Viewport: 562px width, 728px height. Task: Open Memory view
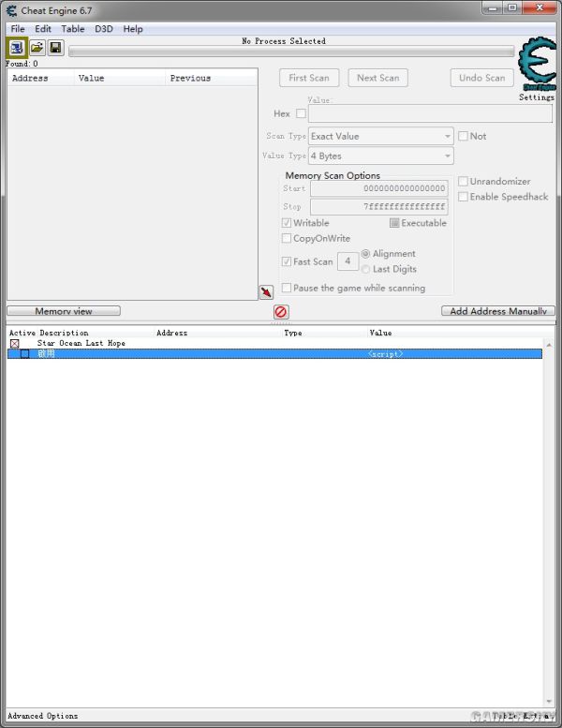click(x=64, y=311)
